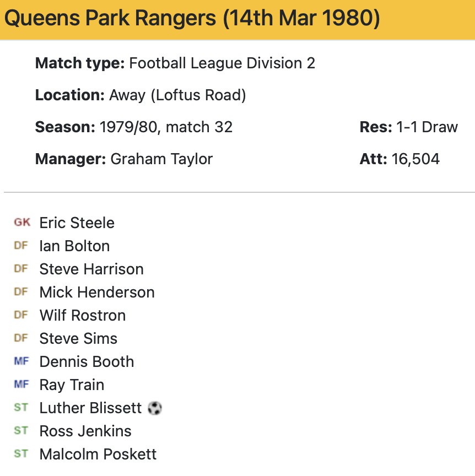The image size is (475, 476).
Task: Click the DF icon beside Steve Sims
Action: coord(21,338)
